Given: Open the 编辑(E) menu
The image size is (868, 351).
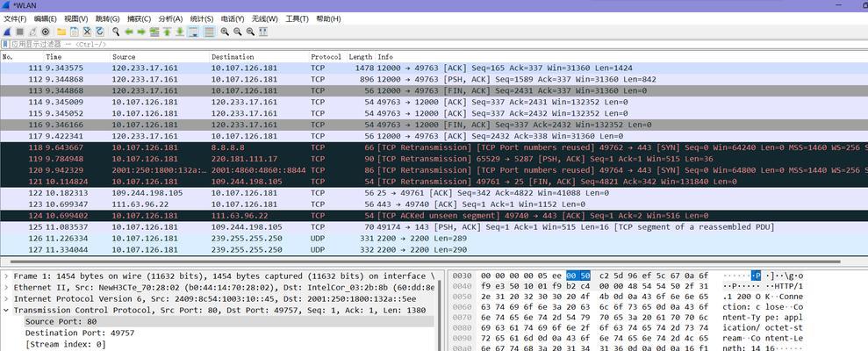Looking at the screenshot, I should 46,18.
